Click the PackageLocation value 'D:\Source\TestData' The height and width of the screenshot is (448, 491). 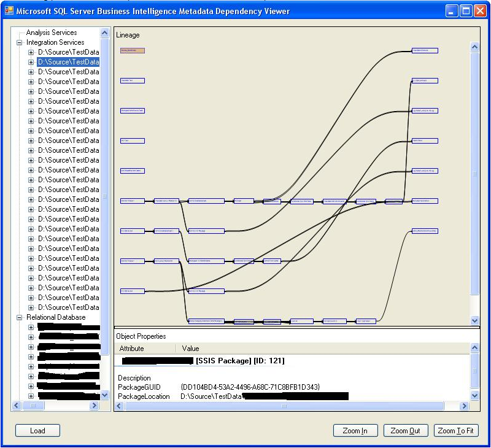pos(211,396)
